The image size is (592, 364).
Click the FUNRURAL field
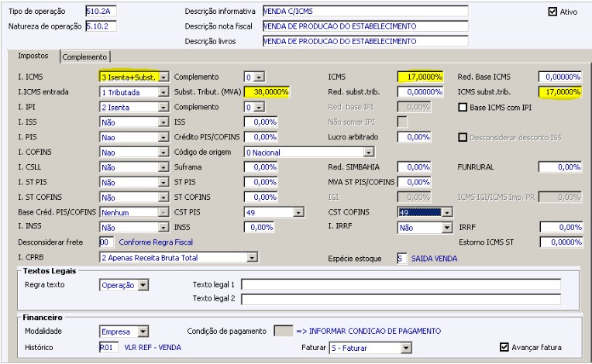click(560, 167)
